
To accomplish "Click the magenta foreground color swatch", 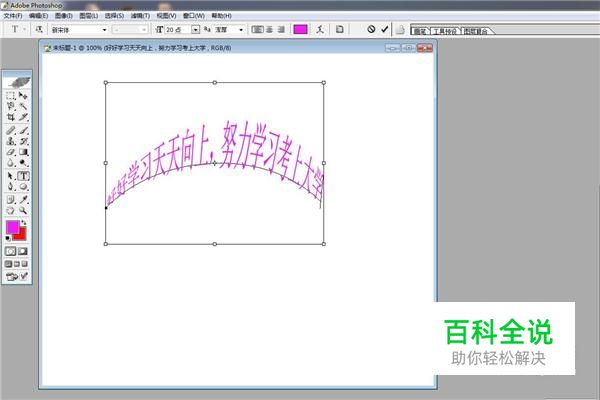I will point(12,227).
